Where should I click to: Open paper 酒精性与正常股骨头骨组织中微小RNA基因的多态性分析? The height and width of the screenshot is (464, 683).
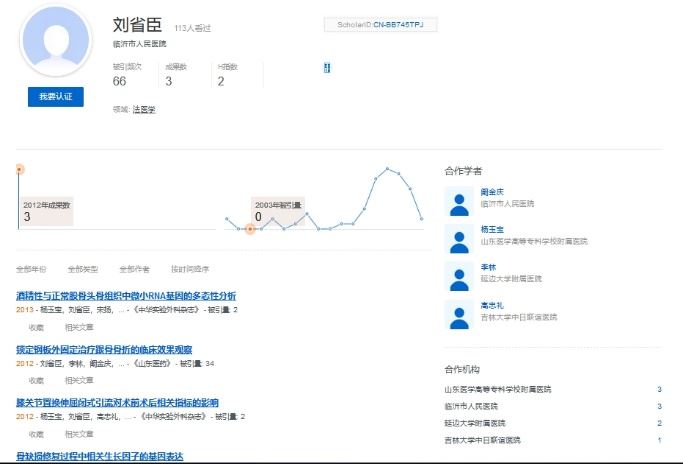click(126, 296)
